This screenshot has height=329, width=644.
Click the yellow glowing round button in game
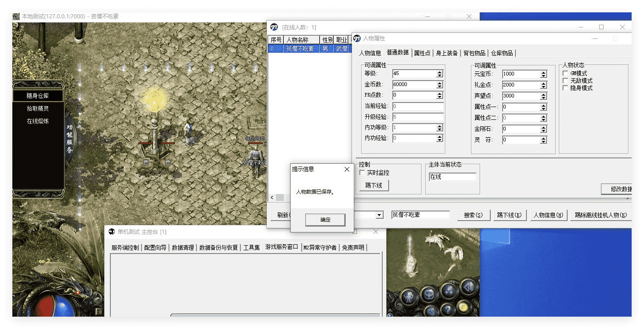tap(464, 307)
